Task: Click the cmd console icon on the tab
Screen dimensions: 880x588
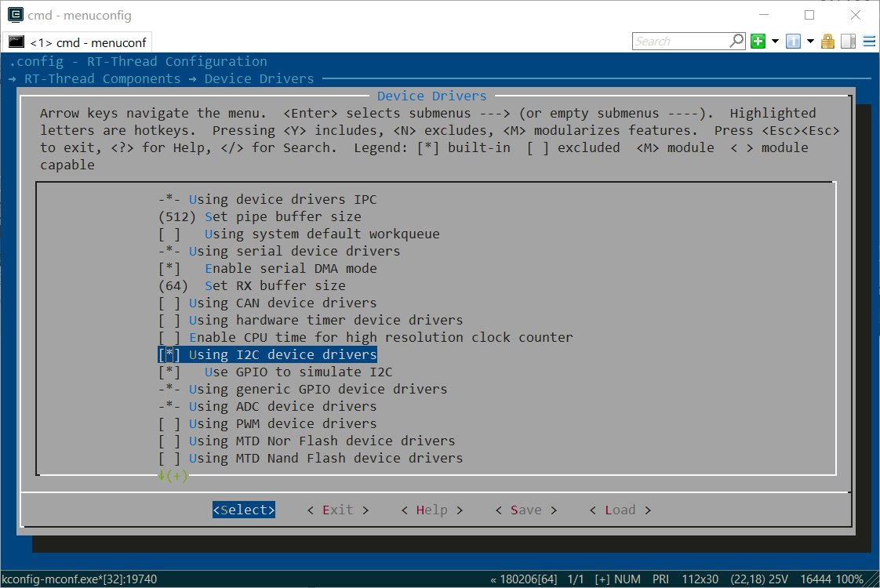Action: (16, 42)
